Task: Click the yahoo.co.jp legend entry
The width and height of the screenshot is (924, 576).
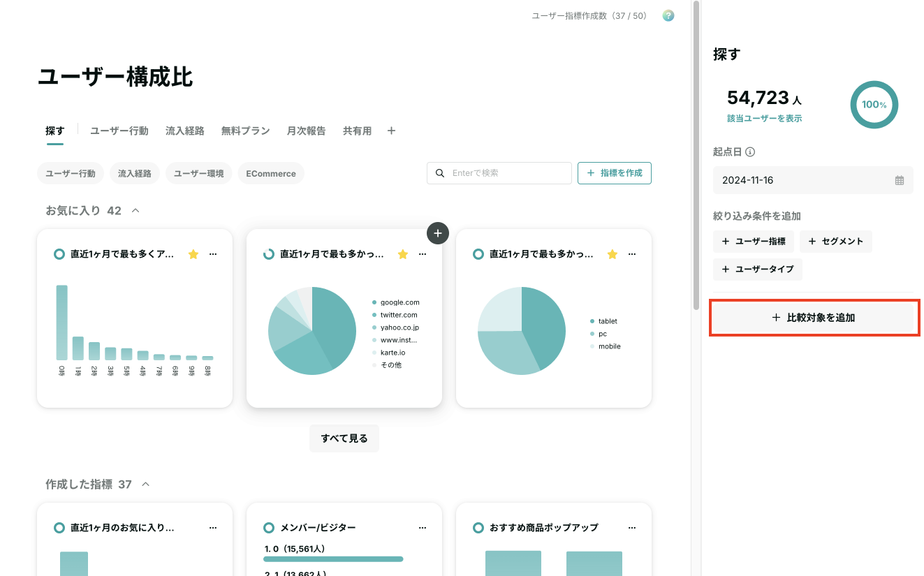Action: pos(396,327)
